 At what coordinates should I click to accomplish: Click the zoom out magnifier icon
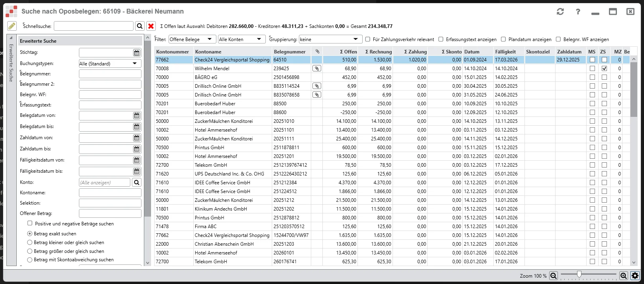click(553, 276)
